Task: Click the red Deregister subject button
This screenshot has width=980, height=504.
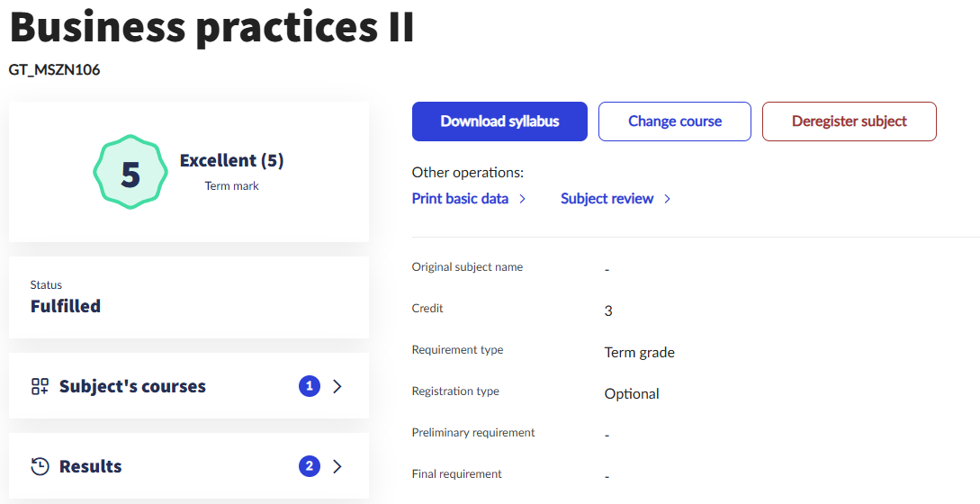Action: [x=849, y=121]
